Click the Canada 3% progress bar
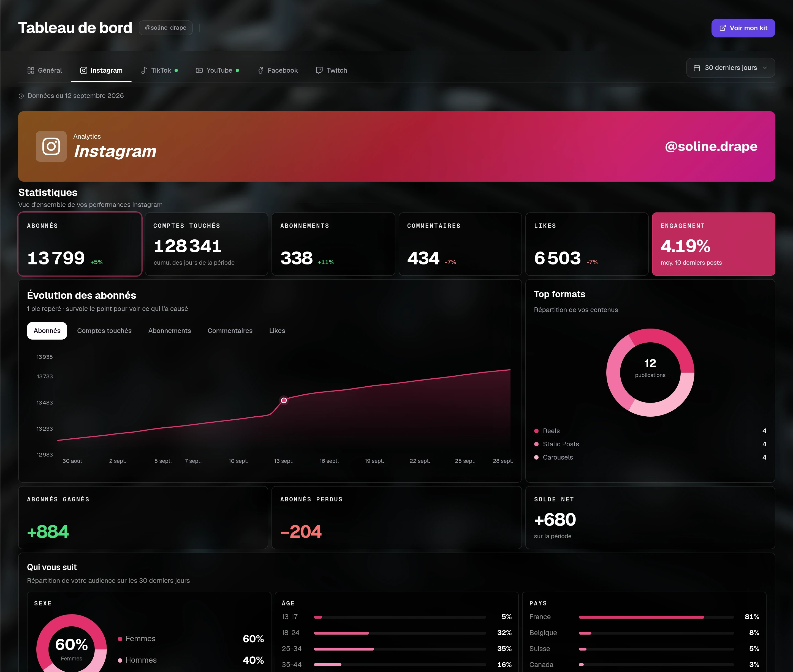This screenshot has height=672, width=793. (x=656, y=665)
